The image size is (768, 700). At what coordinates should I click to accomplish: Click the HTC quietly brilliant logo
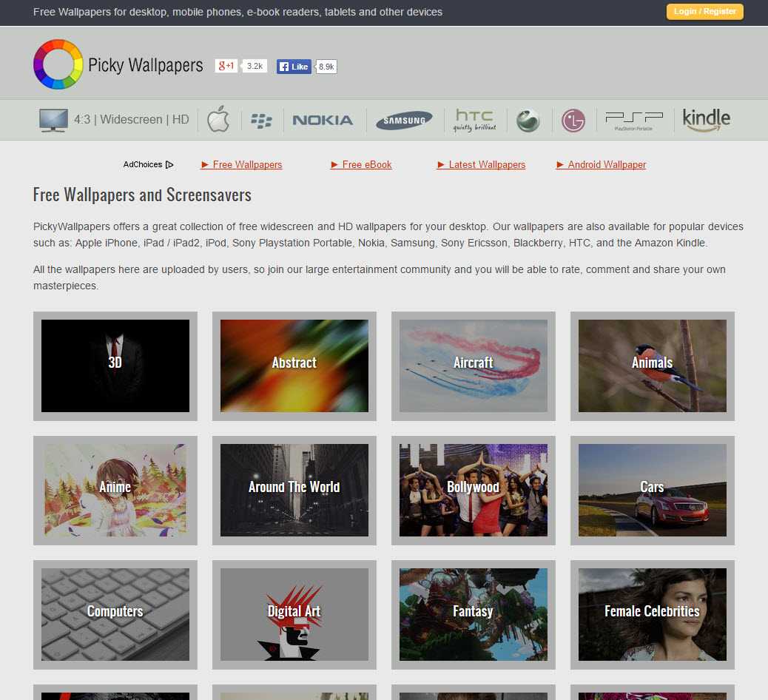coord(474,120)
